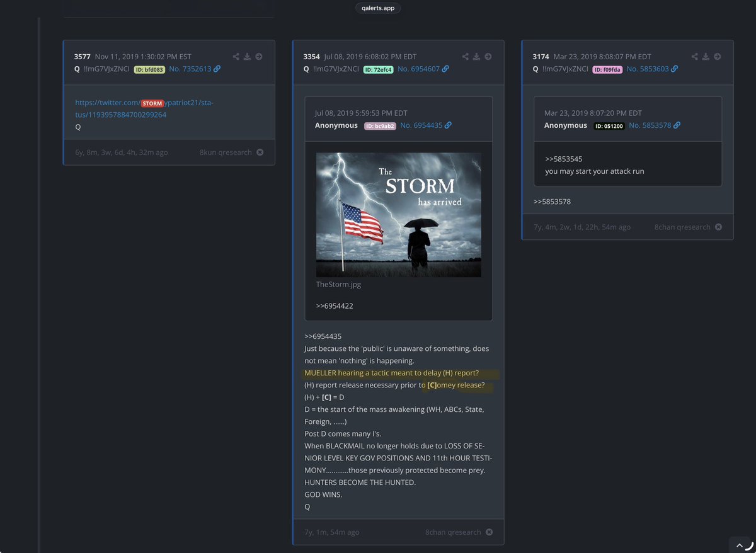Open post link No. 5853603
This screenshot has width=756, height=553.
click(x=648, y=69)
